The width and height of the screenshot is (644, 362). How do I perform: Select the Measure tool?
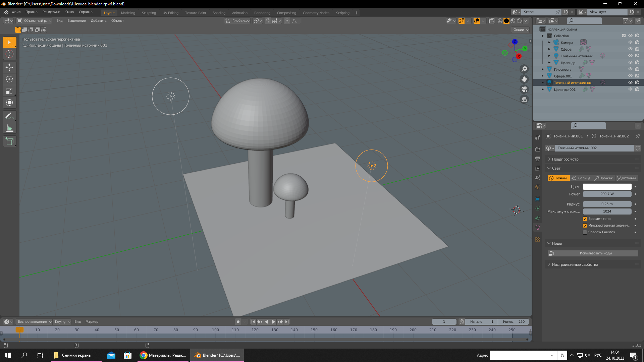pyautogui.click(x=9, y=128)
